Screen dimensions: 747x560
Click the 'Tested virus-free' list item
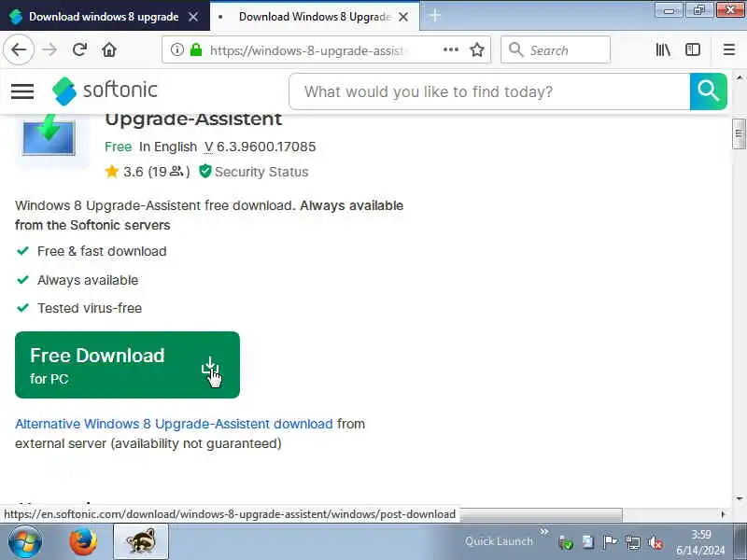[90, 308]
